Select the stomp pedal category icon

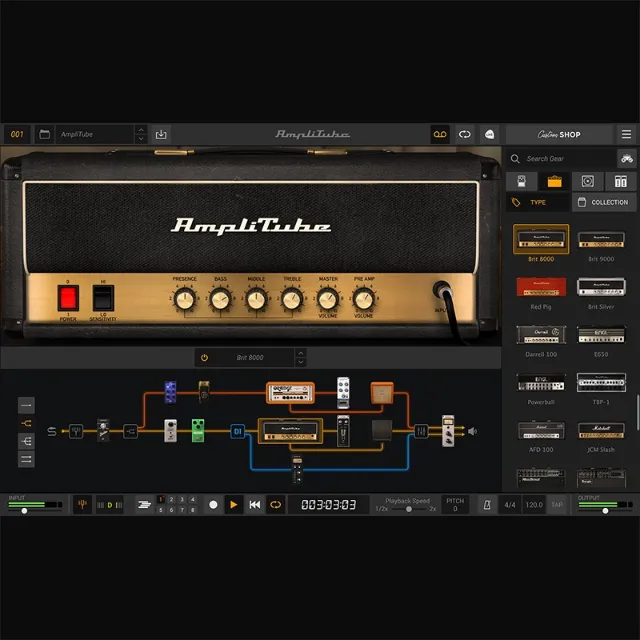(x=521, y=181)
